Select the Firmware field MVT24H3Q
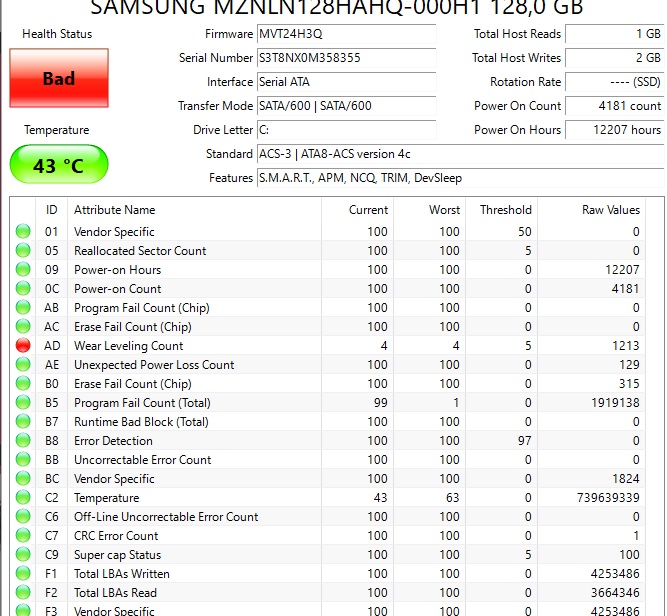This screenshot has width=667, height=616. point(346,34)
